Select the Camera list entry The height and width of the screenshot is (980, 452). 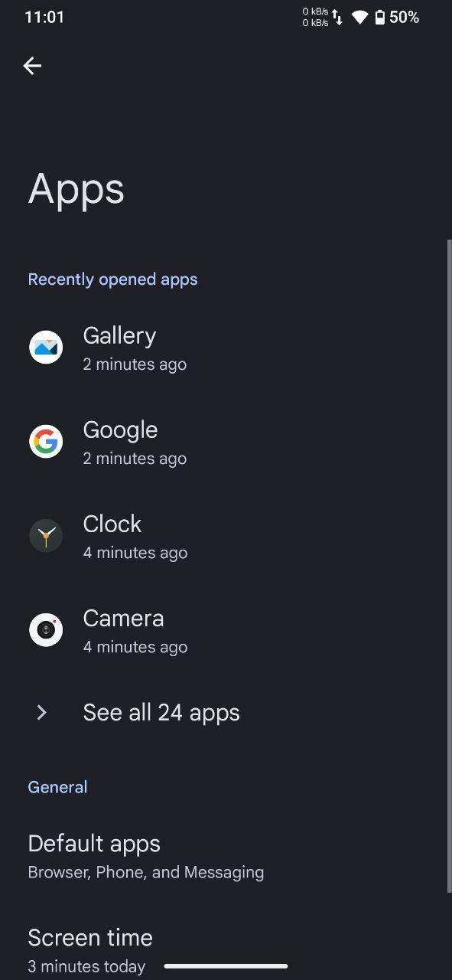coord(226,630)
